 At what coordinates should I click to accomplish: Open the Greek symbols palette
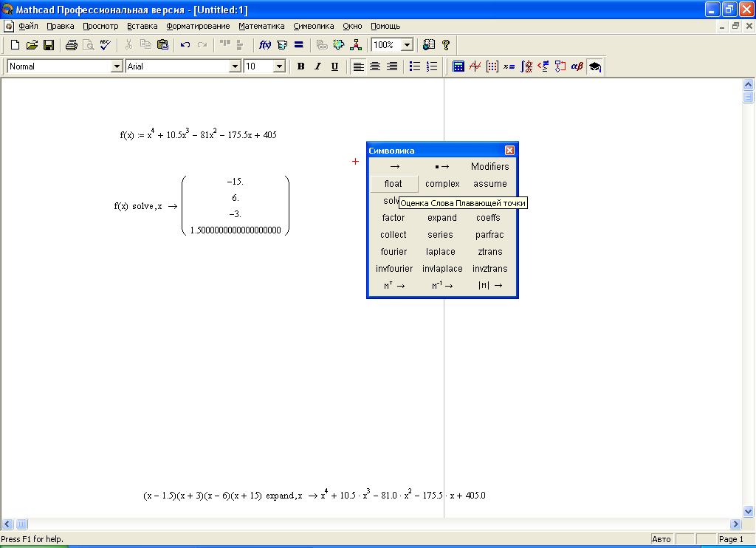pyautogui.click(x=577, y=66)
